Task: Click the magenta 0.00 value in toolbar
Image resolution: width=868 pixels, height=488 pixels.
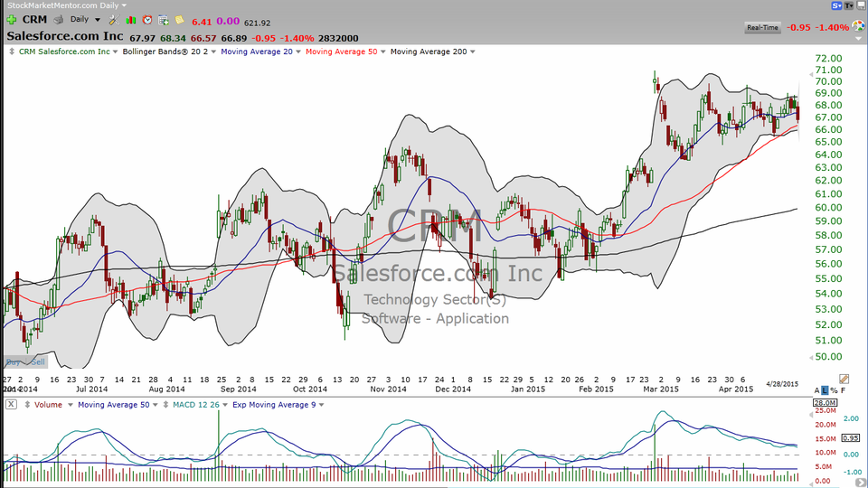Action: (228, 22)
